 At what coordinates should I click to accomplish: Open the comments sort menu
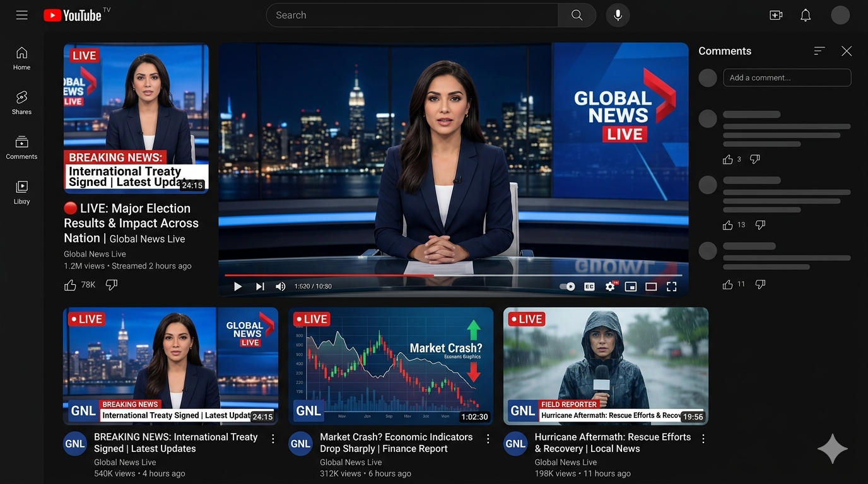click(819, 51)
